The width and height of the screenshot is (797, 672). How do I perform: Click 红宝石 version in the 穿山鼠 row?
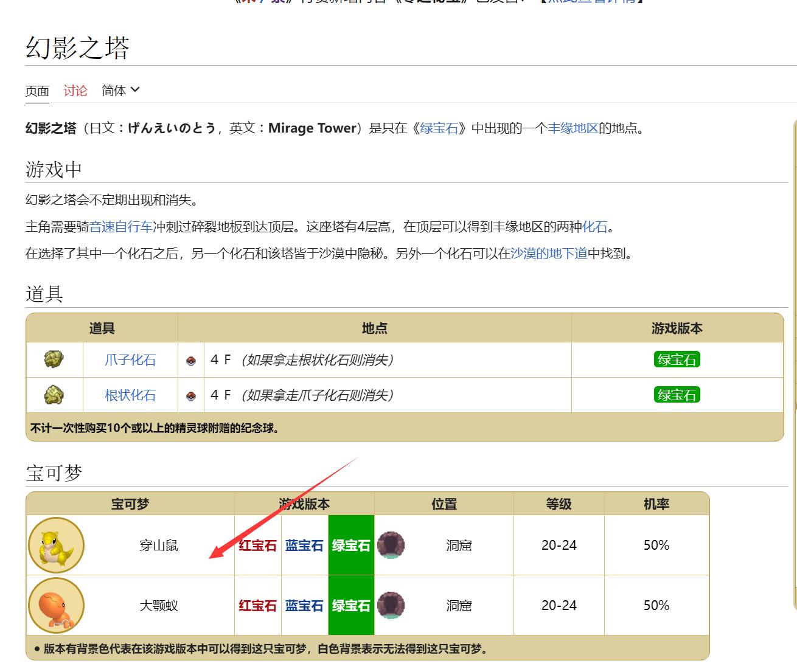pyautogui.click(x=257, y=546)
